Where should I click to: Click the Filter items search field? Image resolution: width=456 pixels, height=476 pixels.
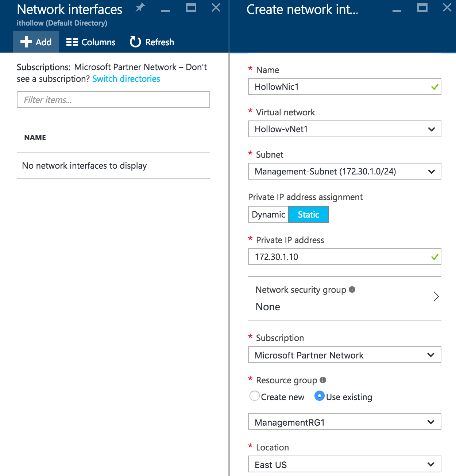click(113, 100)
